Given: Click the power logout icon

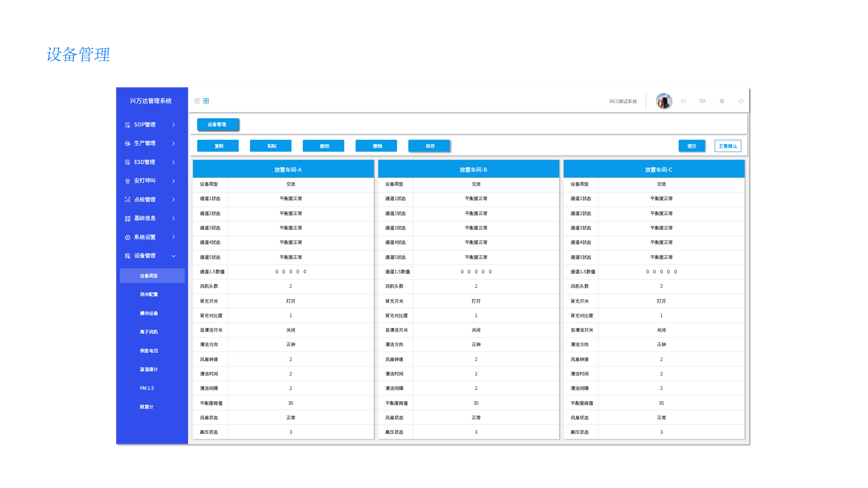Looking at the screenshot, I should coord(741,101).
